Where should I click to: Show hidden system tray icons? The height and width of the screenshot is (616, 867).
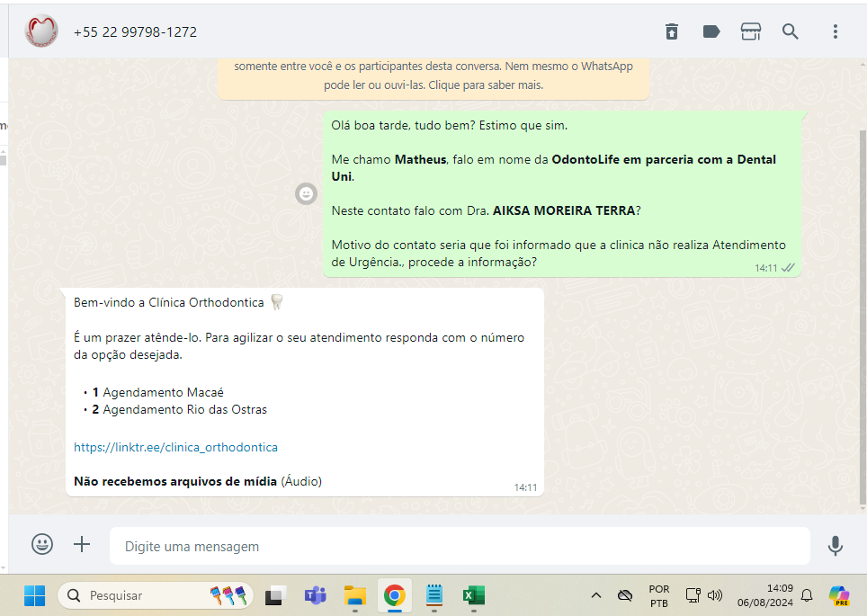click(x=596, y=595)
